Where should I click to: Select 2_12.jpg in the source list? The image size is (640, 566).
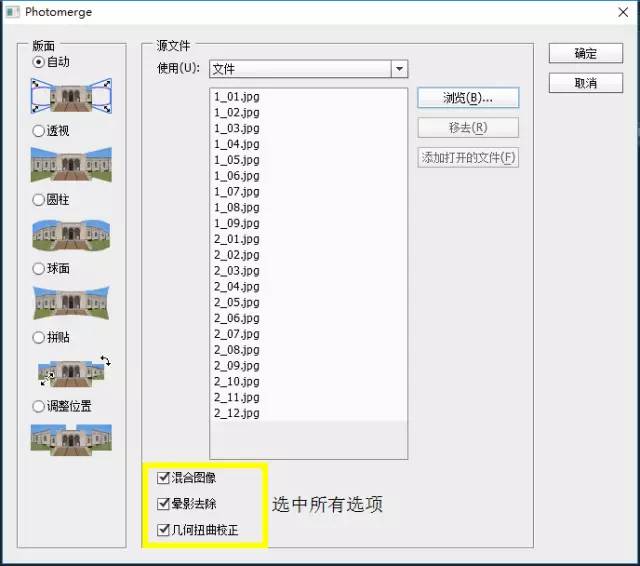[237, 413]
